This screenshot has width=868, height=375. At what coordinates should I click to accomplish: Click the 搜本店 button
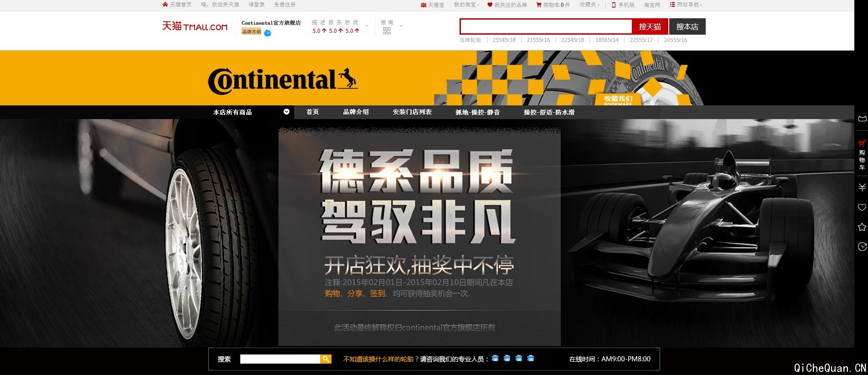pos(687,26)
